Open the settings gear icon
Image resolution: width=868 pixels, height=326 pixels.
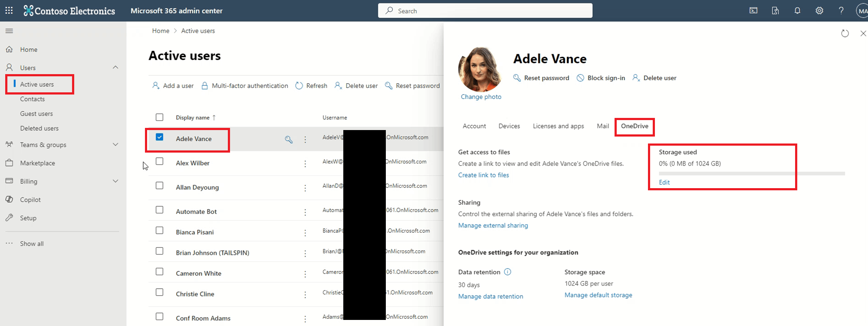coord(819,10)
